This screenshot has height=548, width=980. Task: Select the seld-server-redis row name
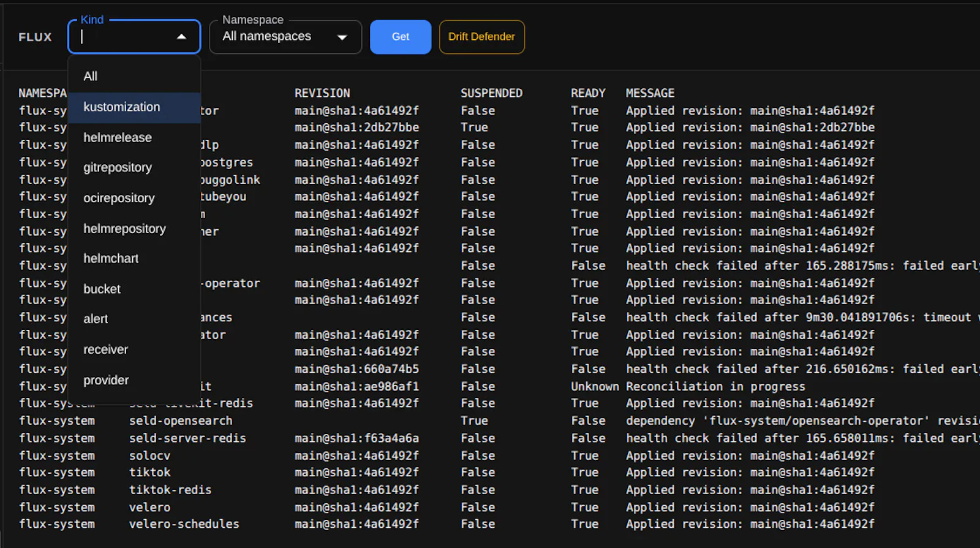pyautogui.click(x=187, y=438)
